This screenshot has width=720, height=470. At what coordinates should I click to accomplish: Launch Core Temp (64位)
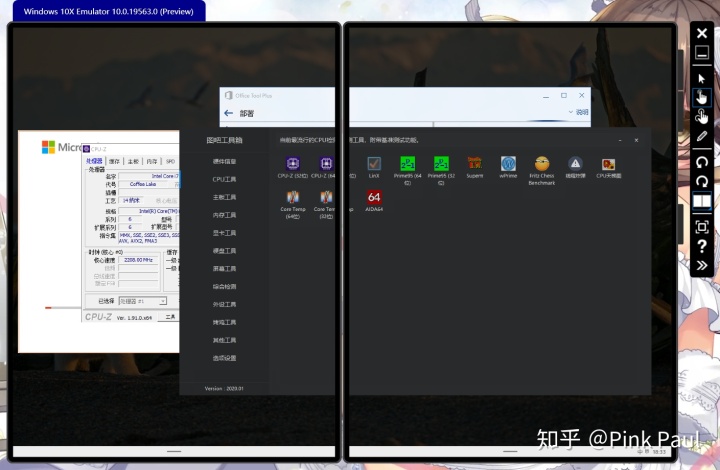click(x=292, y=204)
